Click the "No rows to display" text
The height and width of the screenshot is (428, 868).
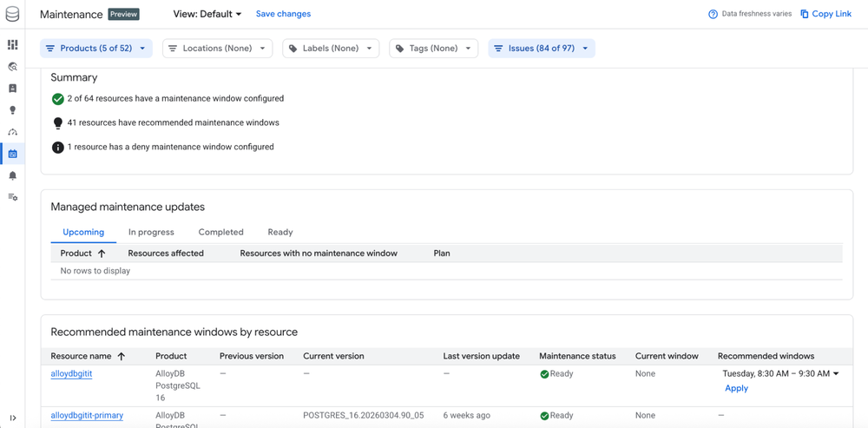click(x=95, y=271)
